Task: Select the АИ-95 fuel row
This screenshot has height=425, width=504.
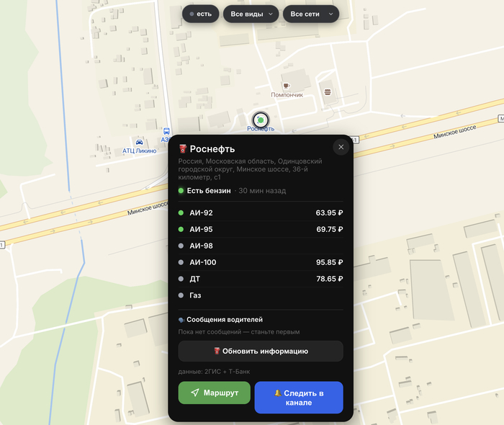Action: coord(261,229)
